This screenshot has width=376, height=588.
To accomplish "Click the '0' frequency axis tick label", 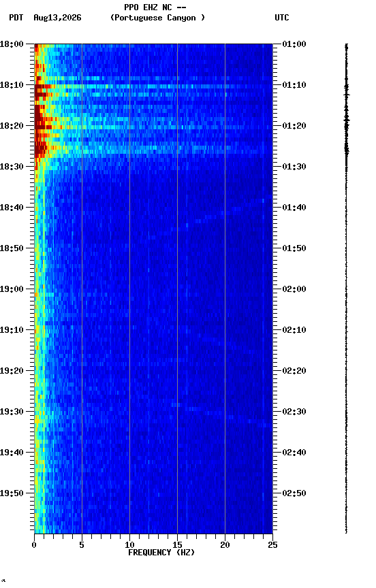I will (x=34, y=545).
